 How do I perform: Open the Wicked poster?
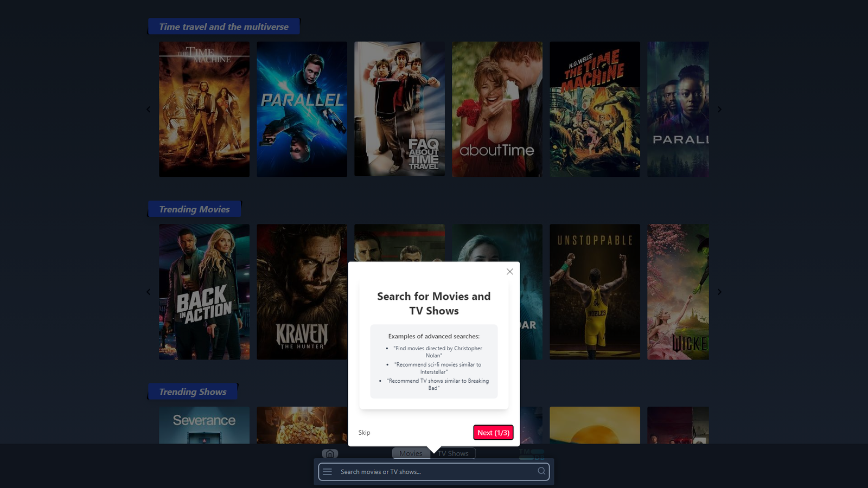[678, 292]
